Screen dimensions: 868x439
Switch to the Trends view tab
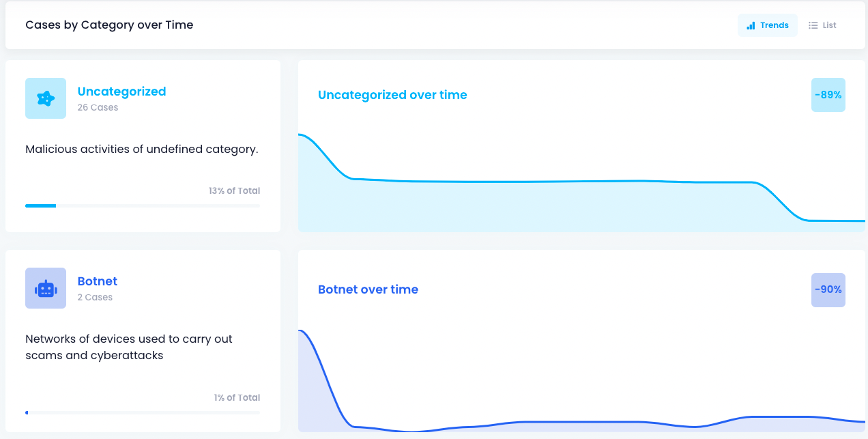click(768, 25)
